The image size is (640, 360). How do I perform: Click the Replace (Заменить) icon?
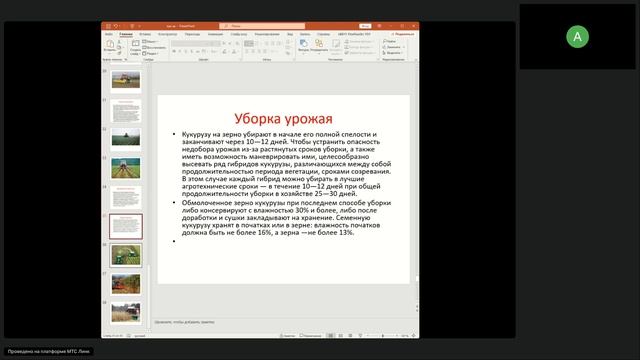(384, 47)
